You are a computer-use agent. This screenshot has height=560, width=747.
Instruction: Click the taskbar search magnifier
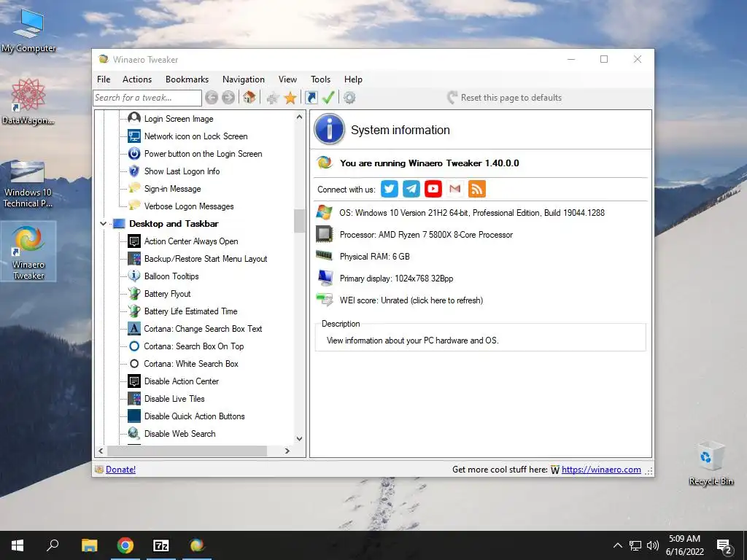(53, 545)
